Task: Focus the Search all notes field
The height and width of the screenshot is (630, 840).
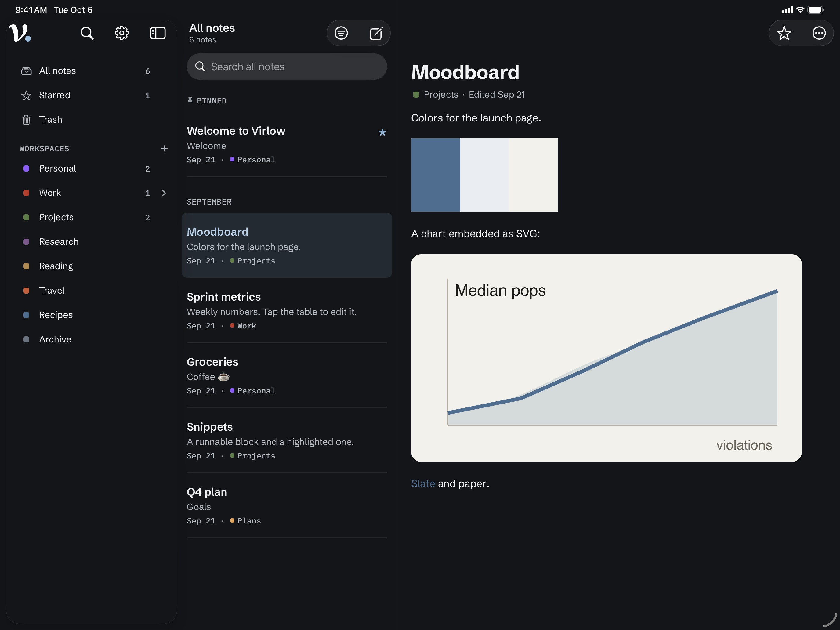Action: pos(287,67)
